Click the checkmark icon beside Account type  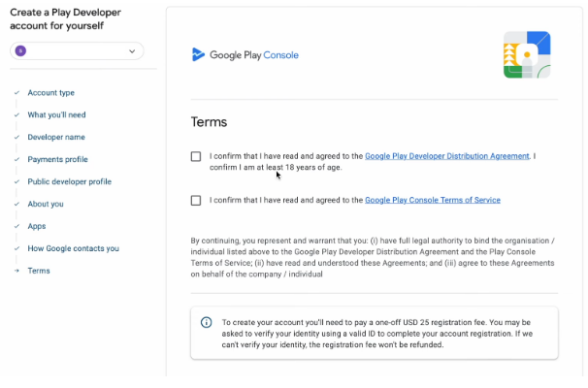click(x=16, y=93)
